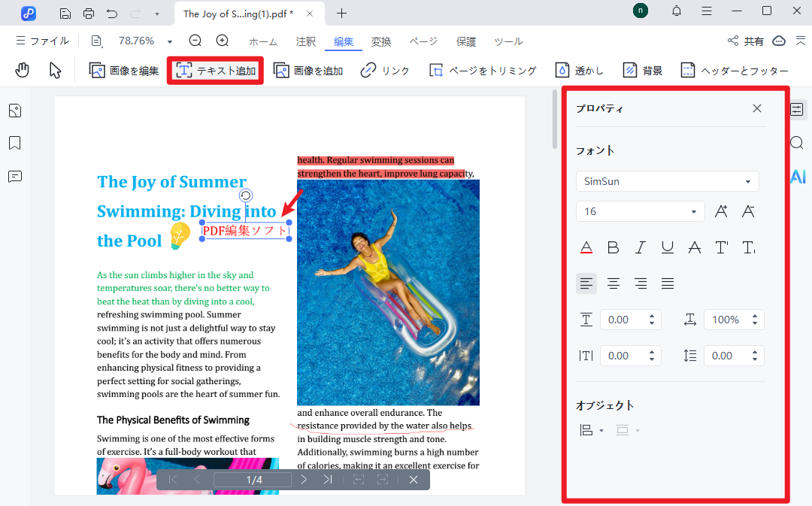Justify text alignment
The image size is (812, 506).
668,283
